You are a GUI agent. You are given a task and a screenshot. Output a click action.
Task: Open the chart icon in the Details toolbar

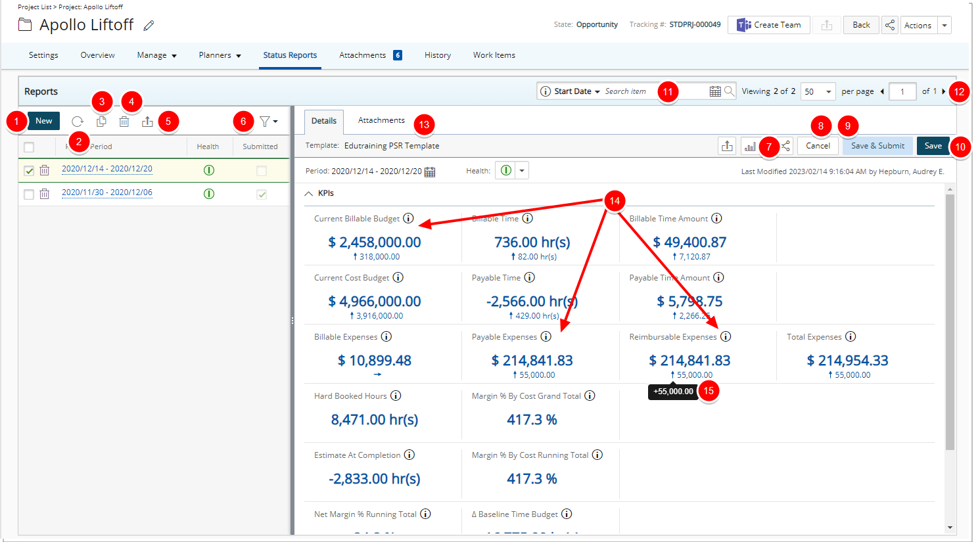pyautogui.click(x=749, y=146)
